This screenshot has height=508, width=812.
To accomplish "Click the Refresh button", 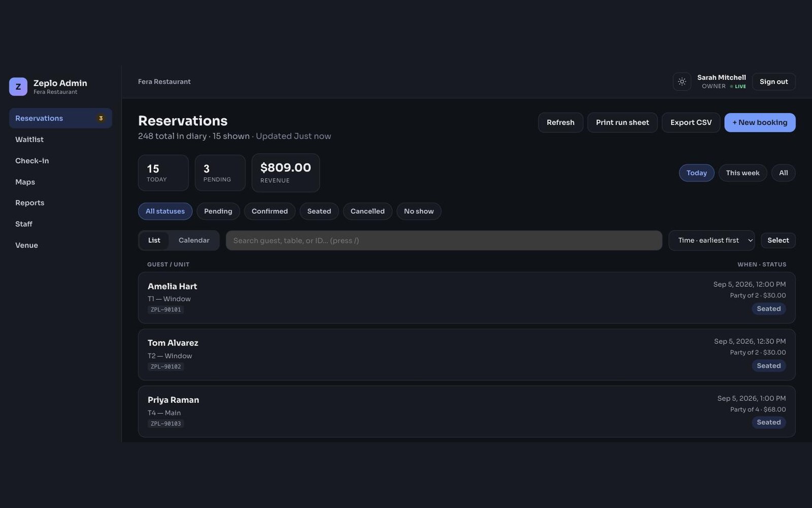I will click(560, 122).
